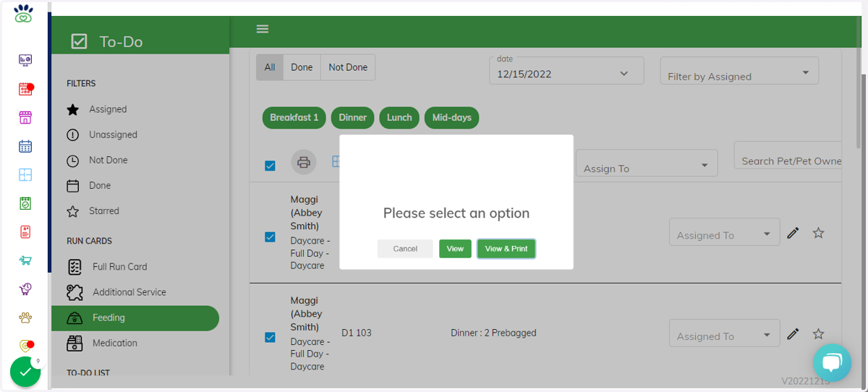
Task: Open Additional Service run card
Action: point(129,292)
